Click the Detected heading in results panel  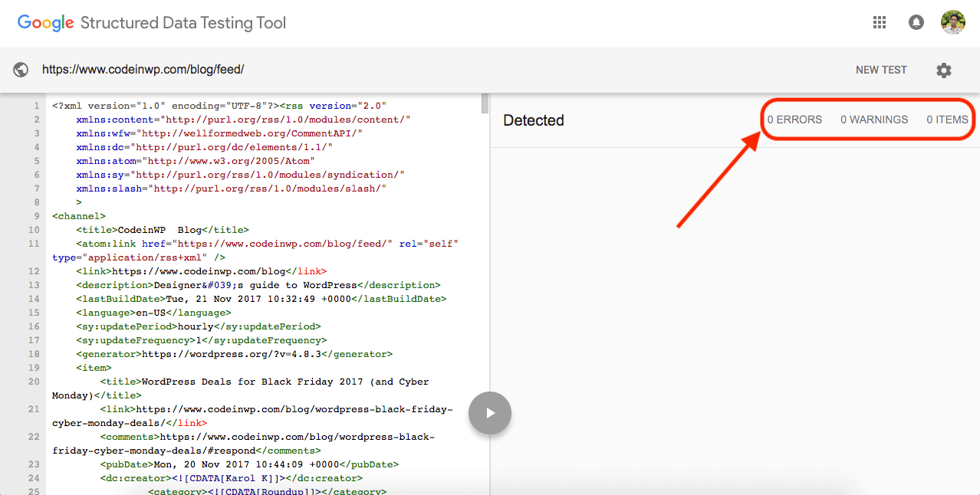click(534, 120)
